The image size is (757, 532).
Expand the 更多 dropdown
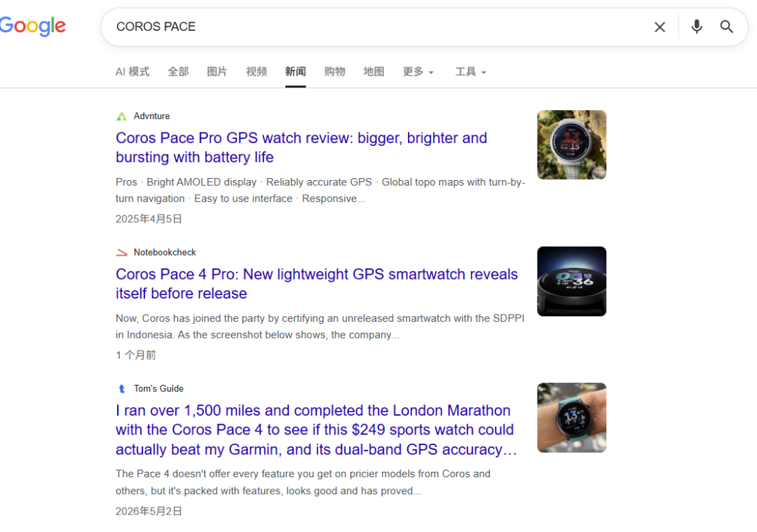click(418, 71)
